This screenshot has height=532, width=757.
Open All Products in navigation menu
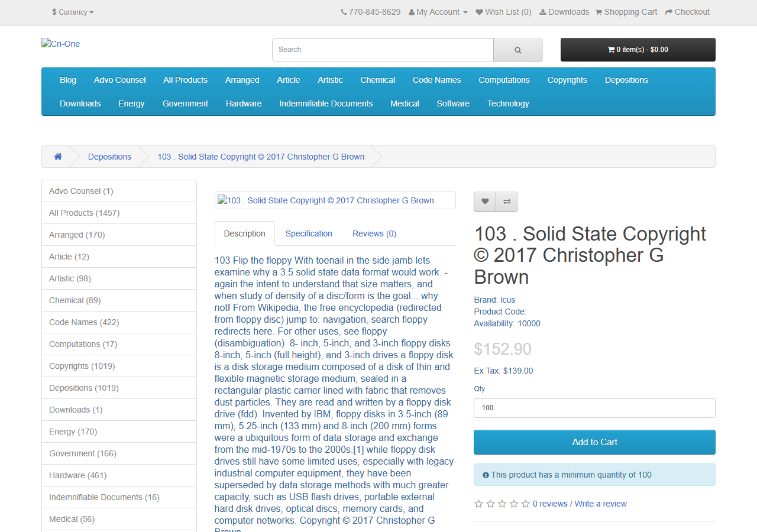click(186, 80)
